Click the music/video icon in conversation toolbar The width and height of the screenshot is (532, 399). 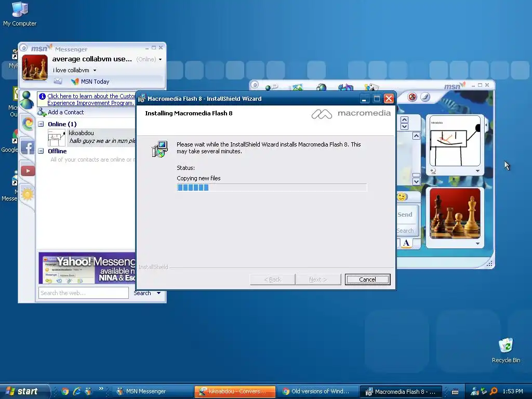(345, 87)
